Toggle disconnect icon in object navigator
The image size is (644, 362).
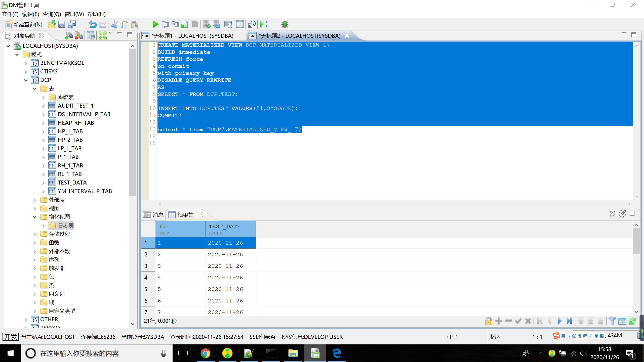[79, 35]
